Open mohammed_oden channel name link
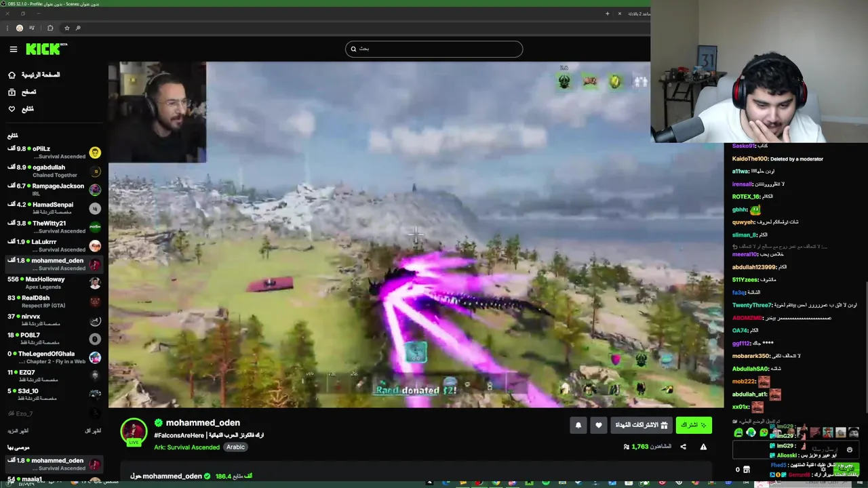Viewport: 868px width, 488px height. point(203,423)
